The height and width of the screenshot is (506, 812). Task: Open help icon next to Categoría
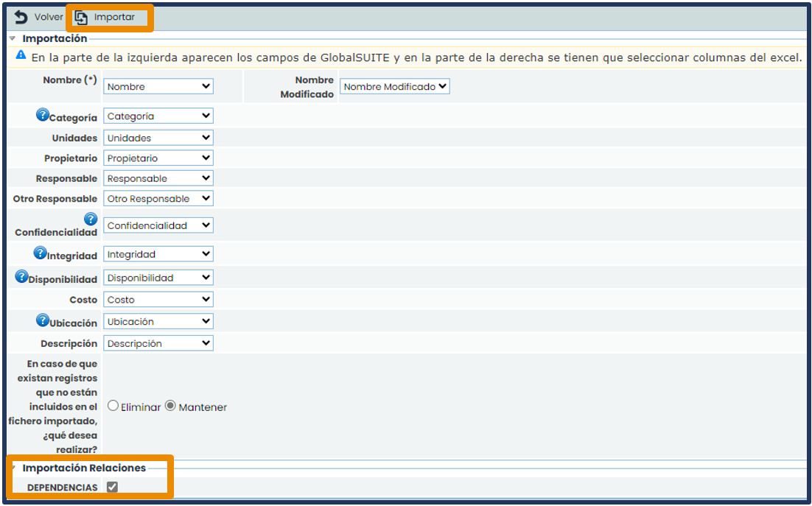[x=43, y=116]
